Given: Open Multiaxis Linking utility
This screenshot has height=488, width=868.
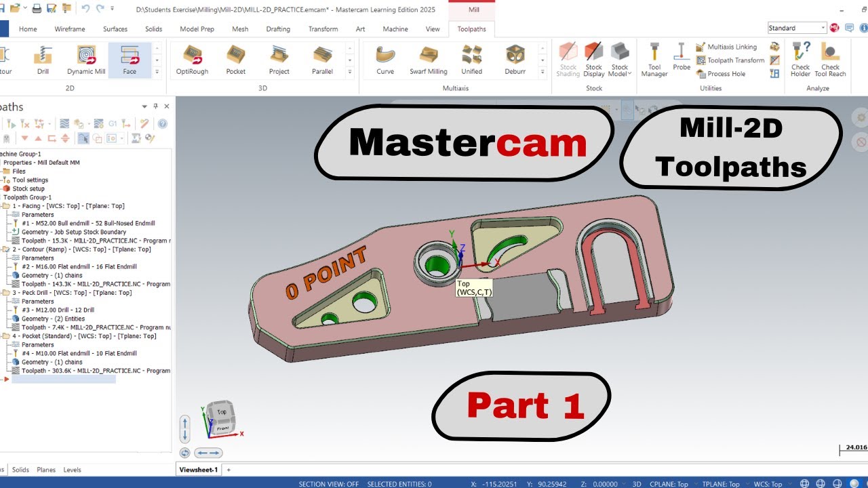Looking at the screenshot, I should tap(726, 47).
